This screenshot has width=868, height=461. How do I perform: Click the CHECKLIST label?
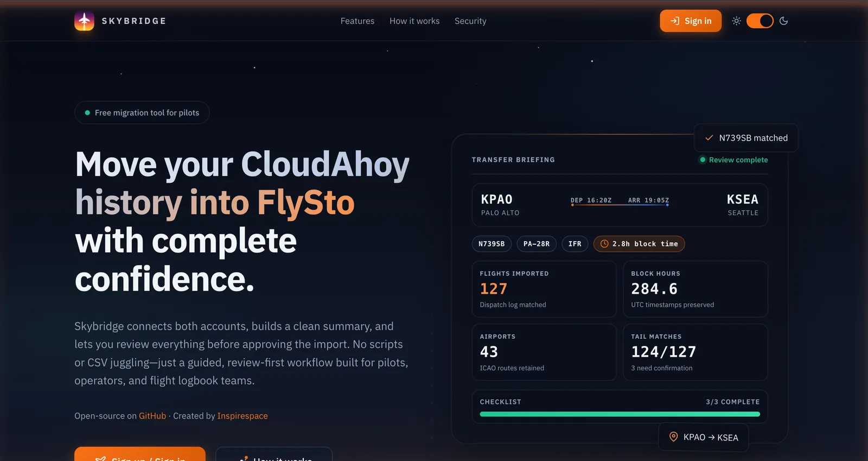(x=500, y=402)
